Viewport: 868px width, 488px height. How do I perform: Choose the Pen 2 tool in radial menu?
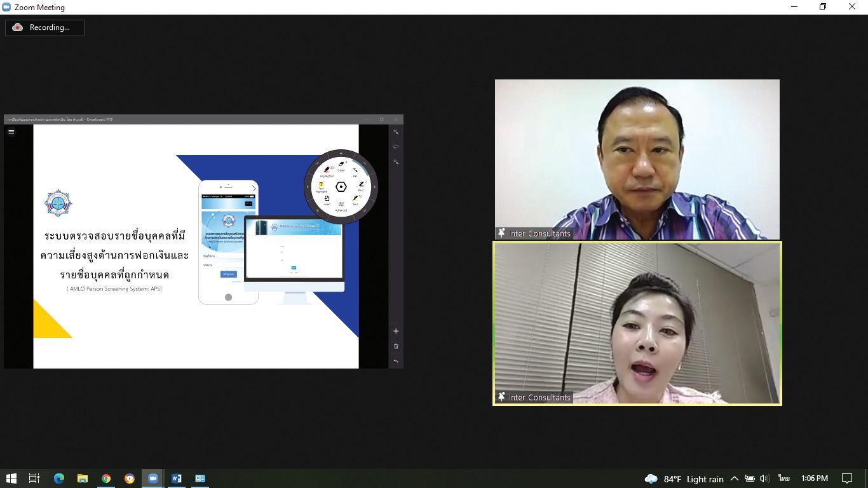355,200
